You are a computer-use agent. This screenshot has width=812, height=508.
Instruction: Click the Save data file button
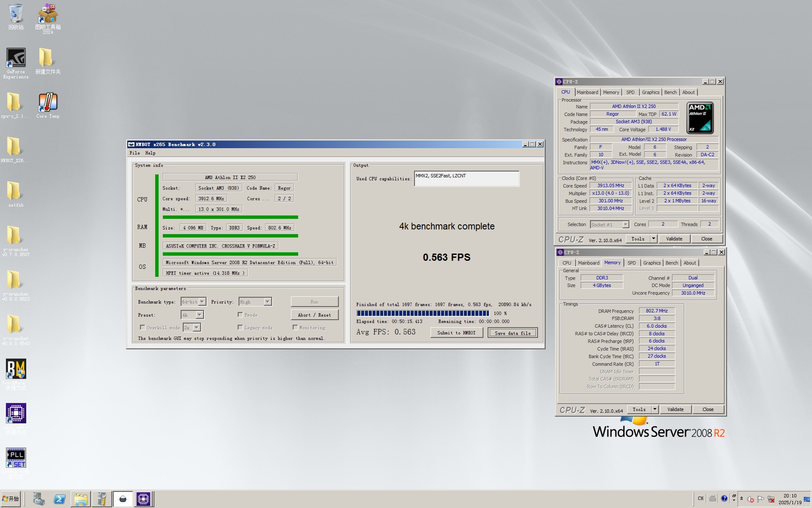[x=513, y=333]
